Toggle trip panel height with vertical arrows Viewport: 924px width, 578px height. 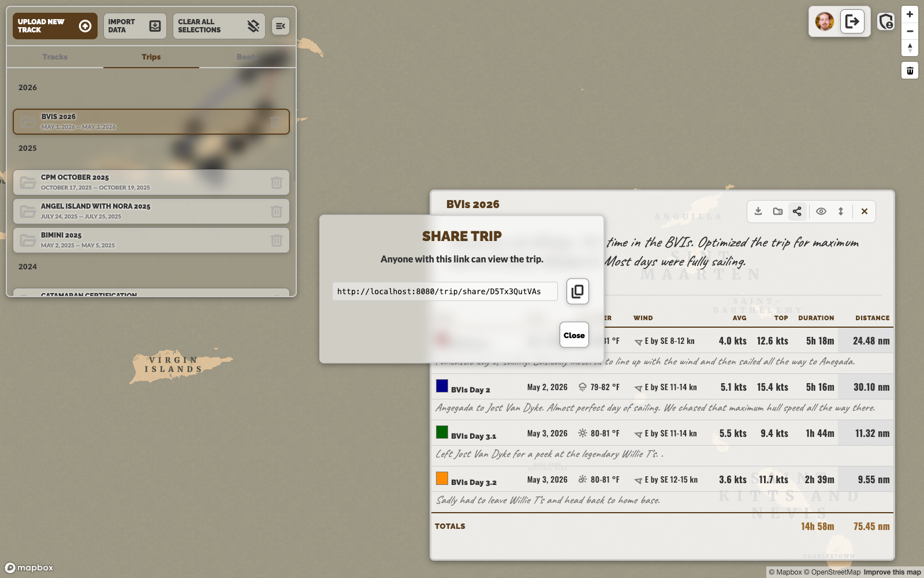click(x=841, y=212)
